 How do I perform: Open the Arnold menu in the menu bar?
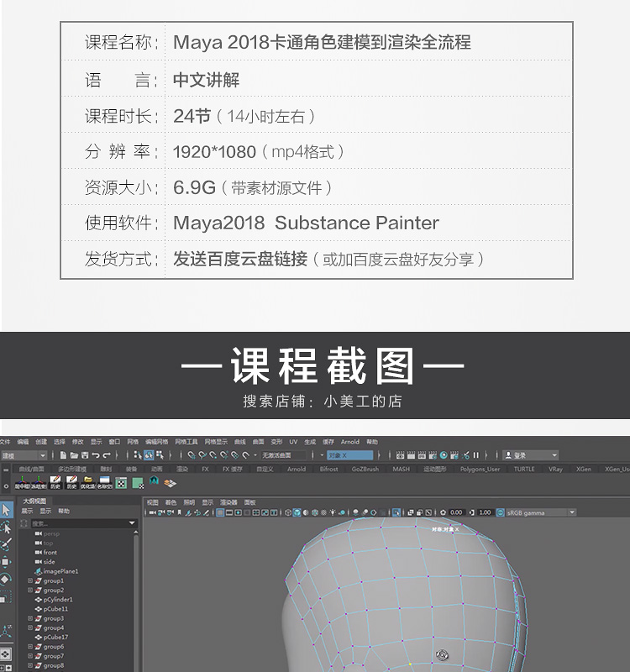point(349,442)
